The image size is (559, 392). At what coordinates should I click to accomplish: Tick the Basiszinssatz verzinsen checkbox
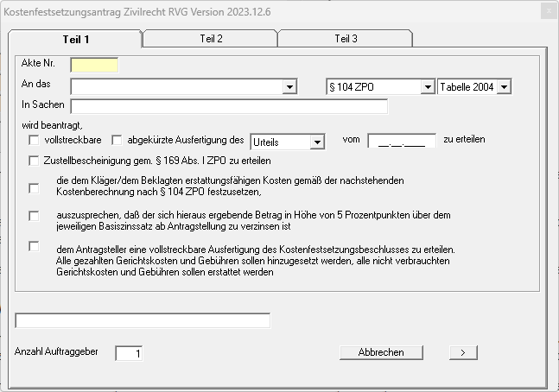34,216
